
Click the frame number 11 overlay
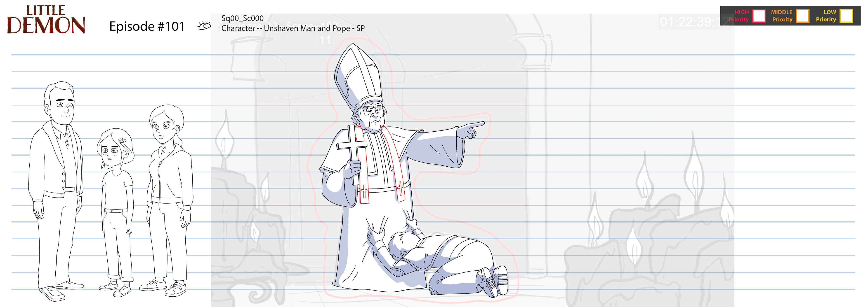(325, 40)
